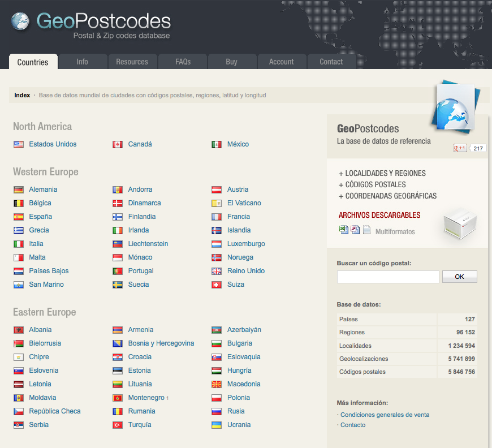Click the Albania flag icon
The height and width of the screenshot is (448, 492).
(19, 330)
